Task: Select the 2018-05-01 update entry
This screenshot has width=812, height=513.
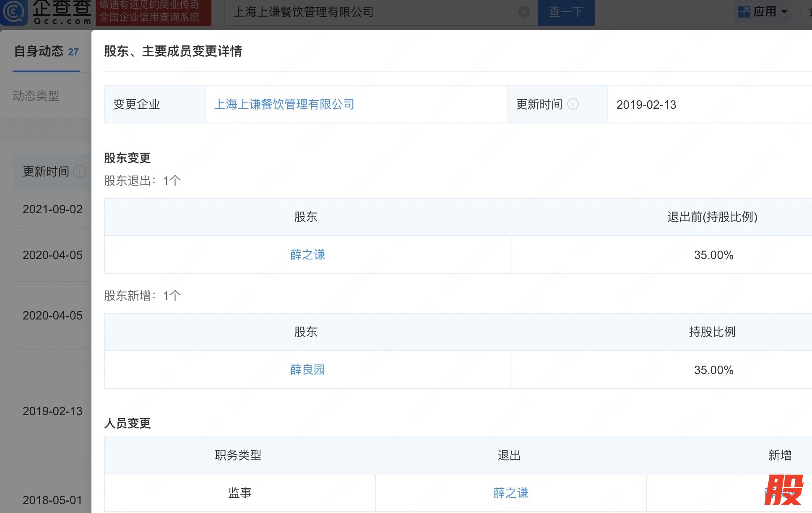Action: pos(52,500)
